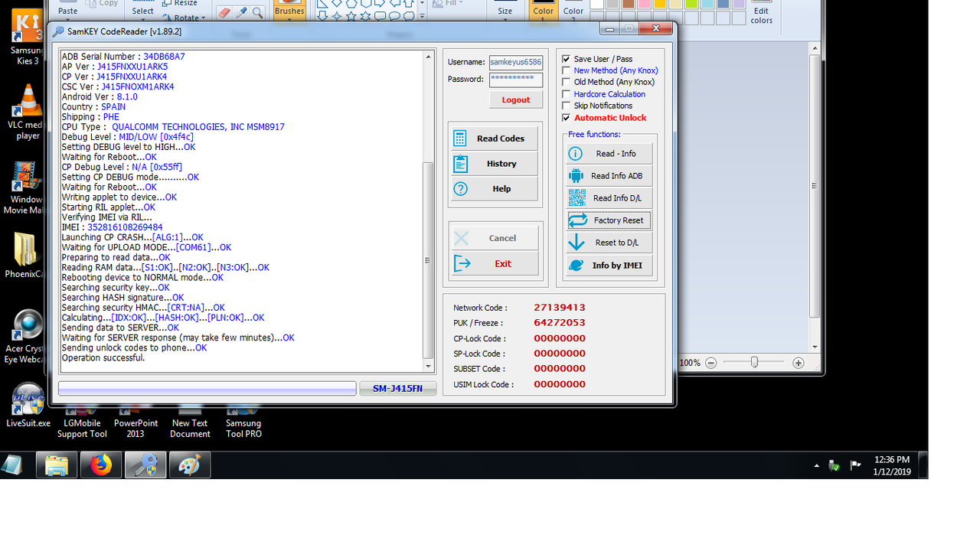Open Action Center flag in tray
980x551 pixels.
(856, 465)
